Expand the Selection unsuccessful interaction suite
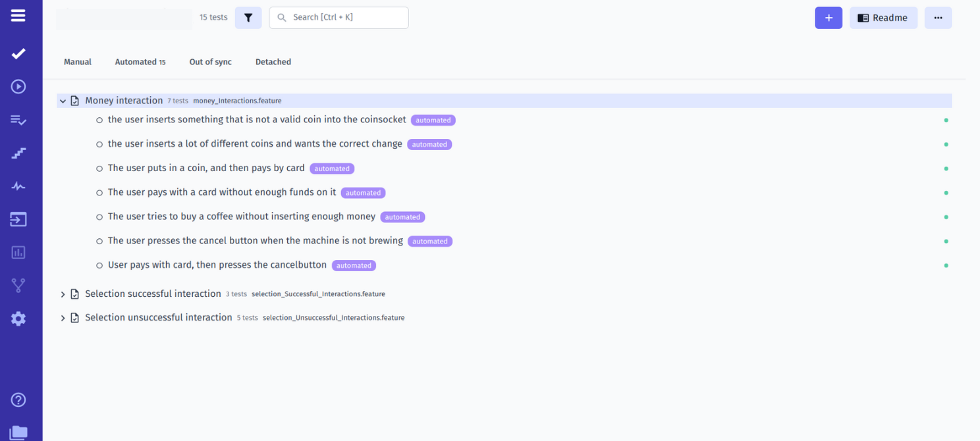 coord(63,318)
